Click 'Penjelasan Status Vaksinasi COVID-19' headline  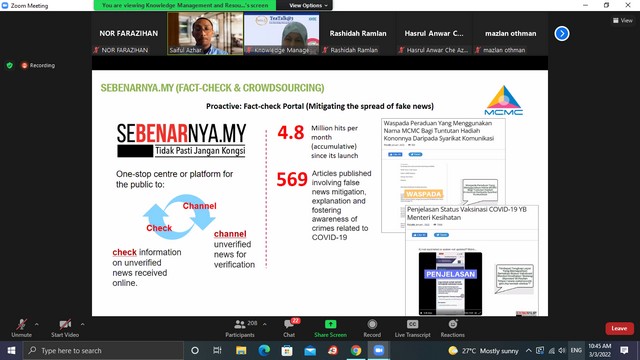tap(467, 213)
